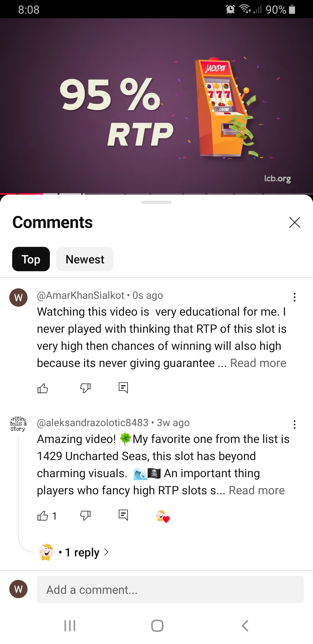This screenshot has width=313, height=644.
Task: Tap the Android home navigation button
Action: [x=157, y=626]
